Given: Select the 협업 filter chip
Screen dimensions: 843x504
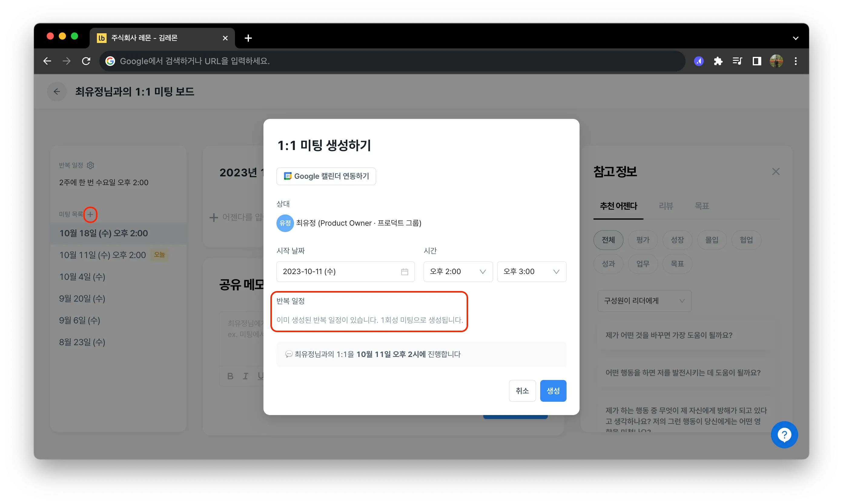Looking at the screenshot, I should pos(746,240).
